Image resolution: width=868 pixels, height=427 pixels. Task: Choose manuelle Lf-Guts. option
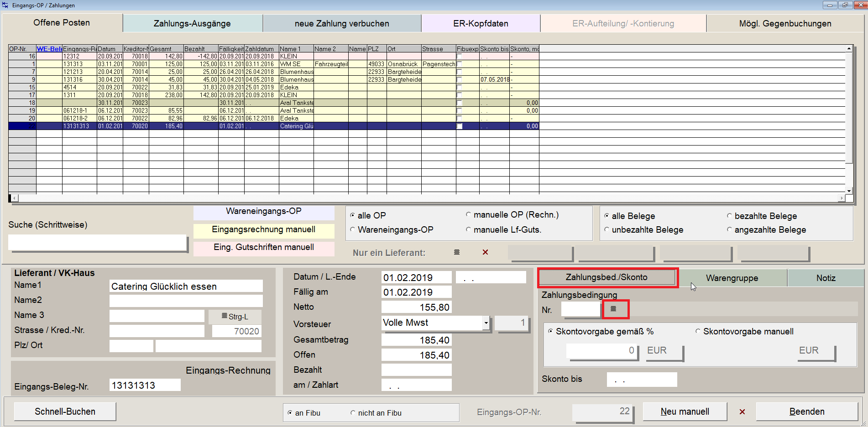[468, 229]
